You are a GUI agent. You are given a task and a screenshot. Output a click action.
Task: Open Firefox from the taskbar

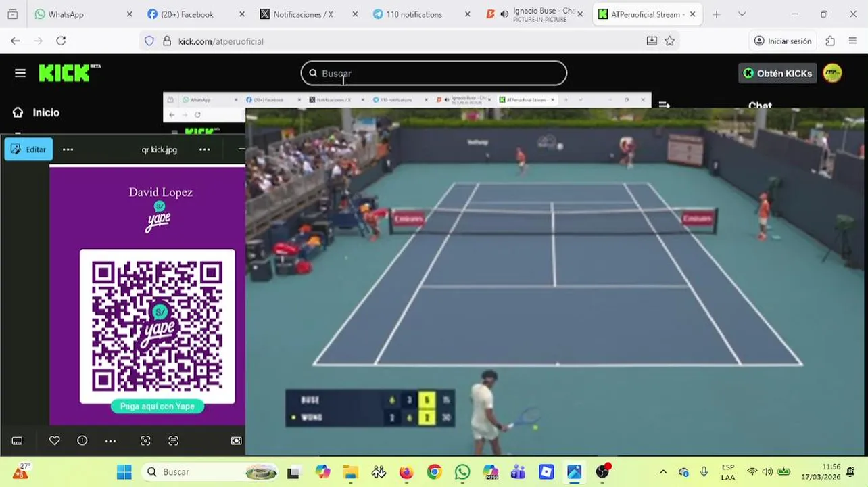click(406, 471)
